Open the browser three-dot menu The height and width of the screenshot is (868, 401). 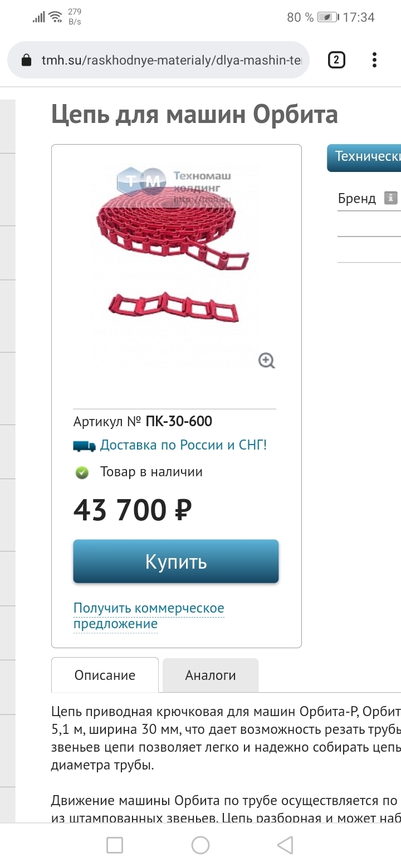pyautogui.click(x=374, y=60)
